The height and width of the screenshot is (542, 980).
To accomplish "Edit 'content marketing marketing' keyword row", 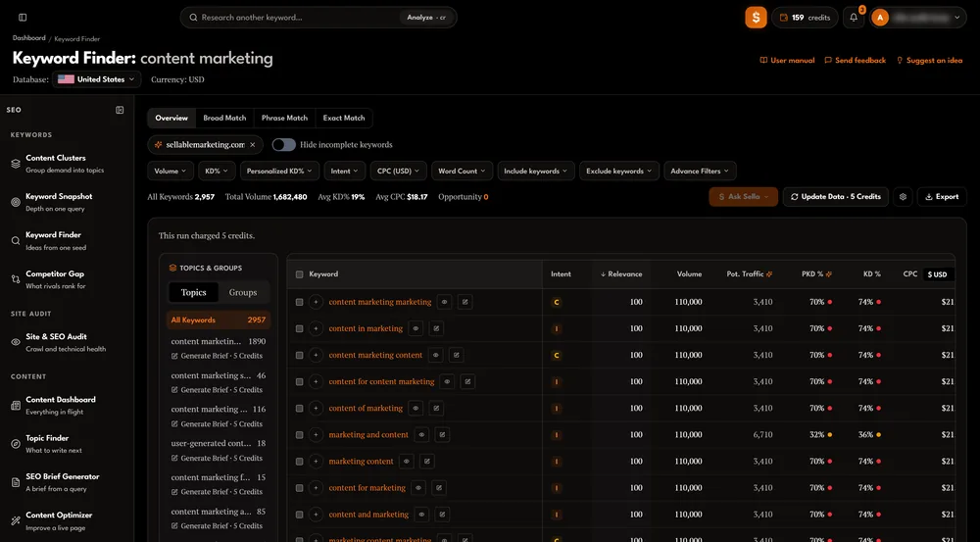I will coord(465,302).
